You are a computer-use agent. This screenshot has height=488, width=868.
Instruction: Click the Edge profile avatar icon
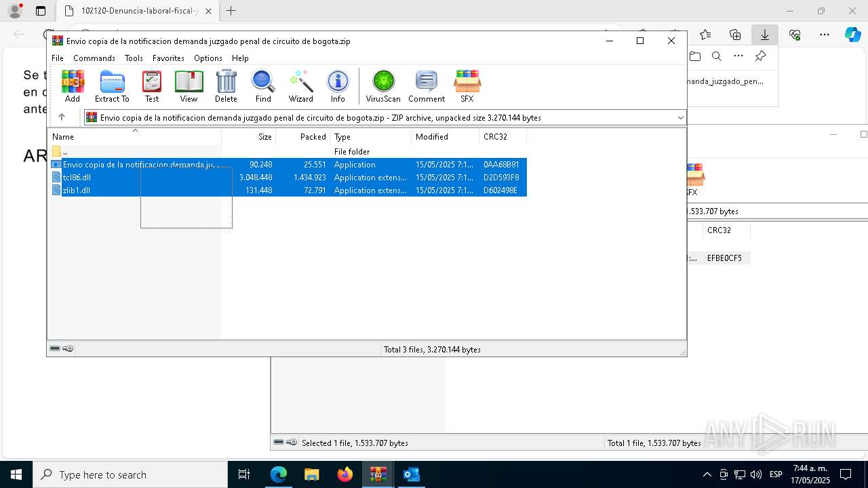15,11
